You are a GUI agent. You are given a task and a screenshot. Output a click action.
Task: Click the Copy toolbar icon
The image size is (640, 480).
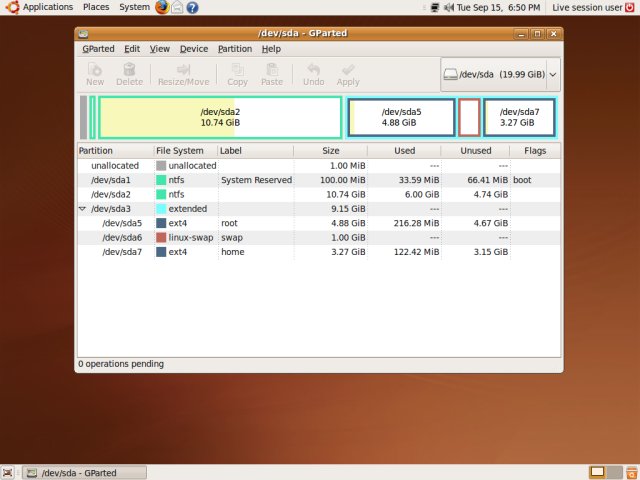click(x=237, y=74)
